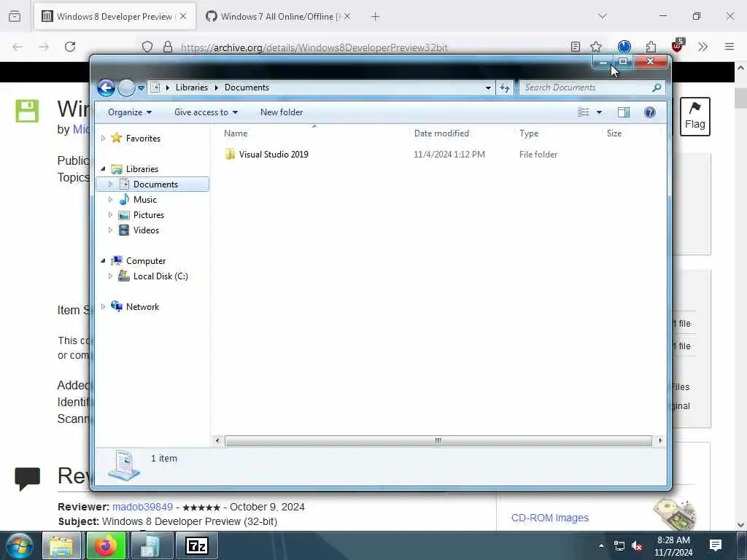Viewport: 747px width, 560px height.
Task: Click the search magnifier icon in Explorer
Action: tap(657, 87)
